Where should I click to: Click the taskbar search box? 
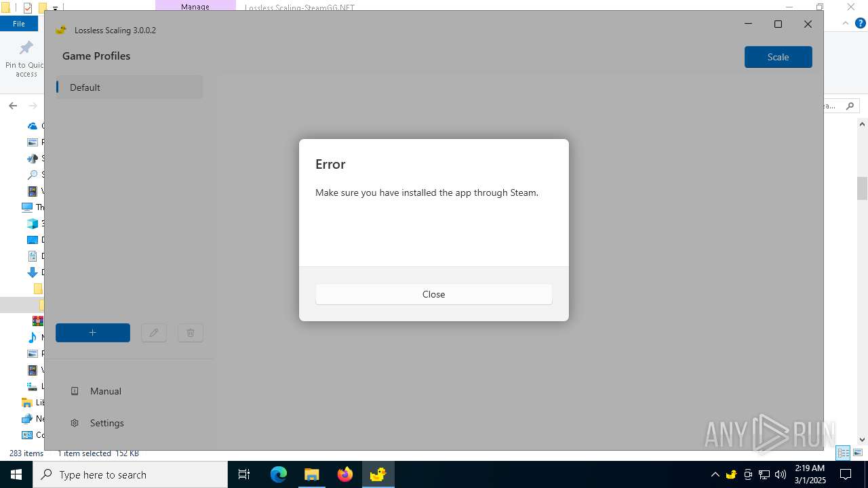pos(130,474)
